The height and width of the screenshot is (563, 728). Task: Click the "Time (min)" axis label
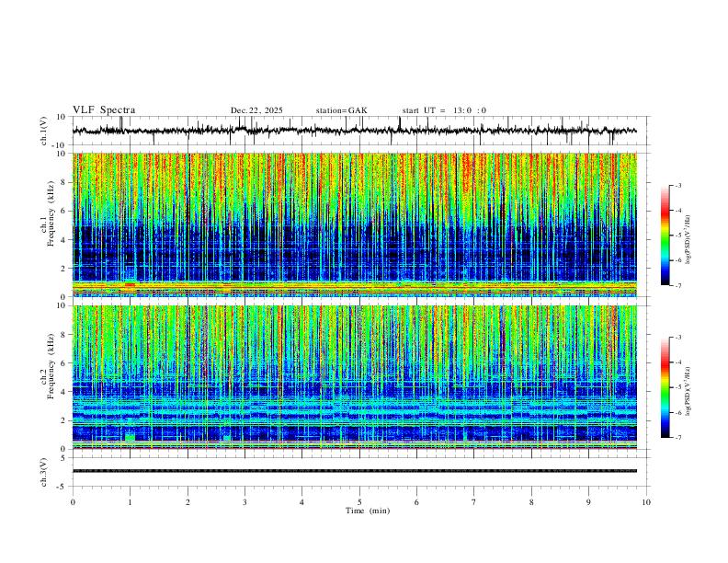pyautogui.click(x=368, y=511)
